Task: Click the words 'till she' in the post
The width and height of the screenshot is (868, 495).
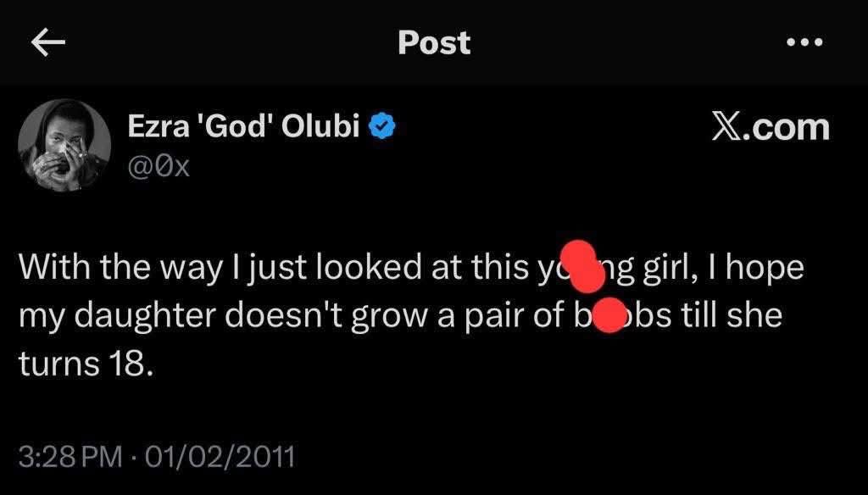Action: point(727,316)
